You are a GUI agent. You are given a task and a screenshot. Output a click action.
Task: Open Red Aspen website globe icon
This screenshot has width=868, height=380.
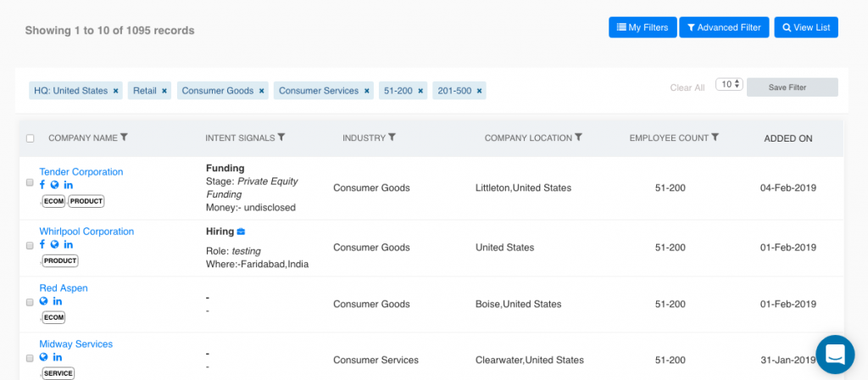click(44, 301)
